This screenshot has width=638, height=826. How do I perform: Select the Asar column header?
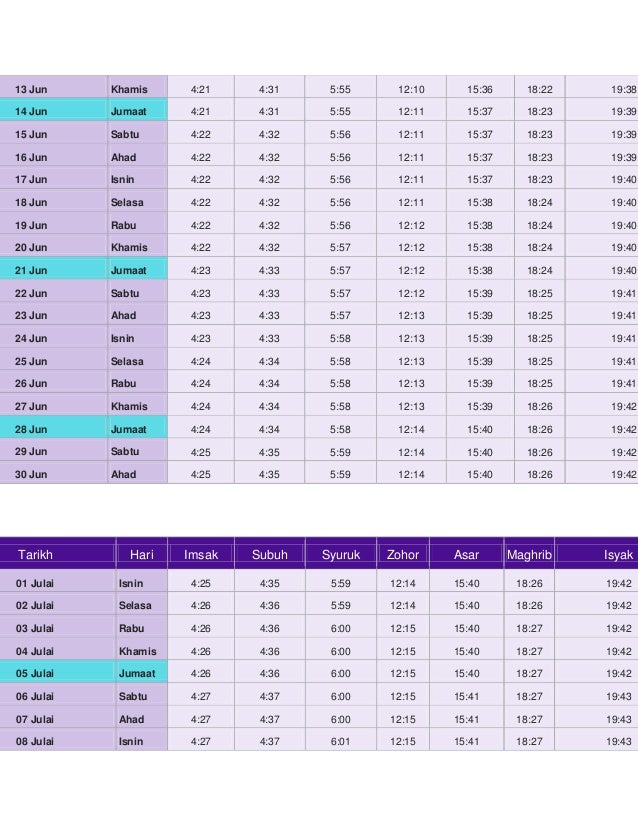pyautogui.click(x=466, y=554)
